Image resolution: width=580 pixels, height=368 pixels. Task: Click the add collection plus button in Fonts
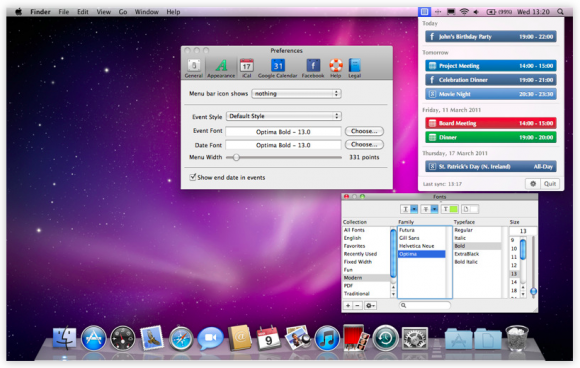(348, 305)
